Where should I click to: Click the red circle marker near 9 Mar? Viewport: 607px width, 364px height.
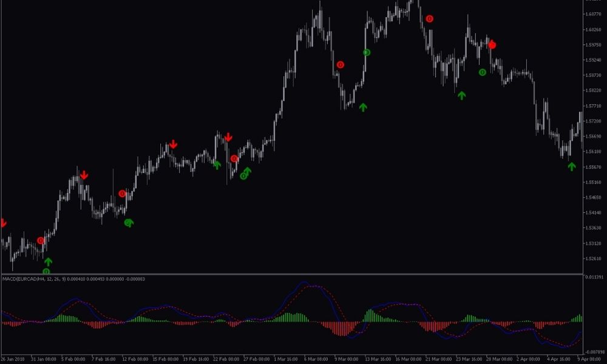coord(341,65)
